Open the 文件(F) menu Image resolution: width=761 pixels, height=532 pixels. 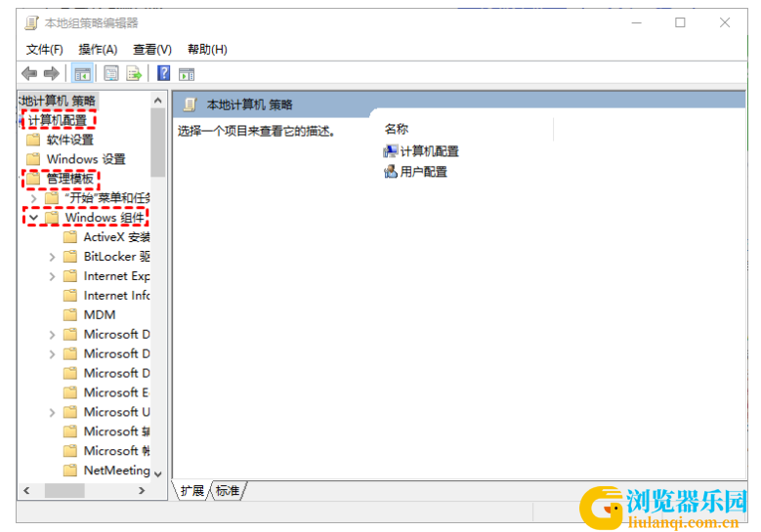45,50
